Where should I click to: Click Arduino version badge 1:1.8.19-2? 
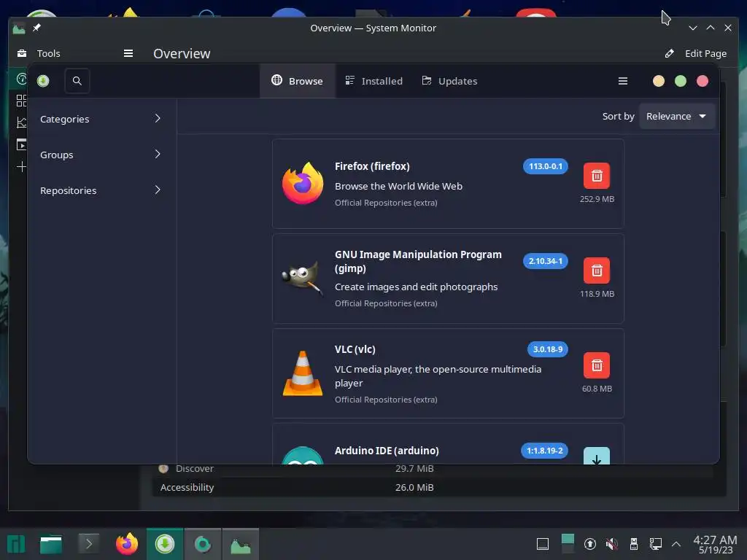[544, 451]
